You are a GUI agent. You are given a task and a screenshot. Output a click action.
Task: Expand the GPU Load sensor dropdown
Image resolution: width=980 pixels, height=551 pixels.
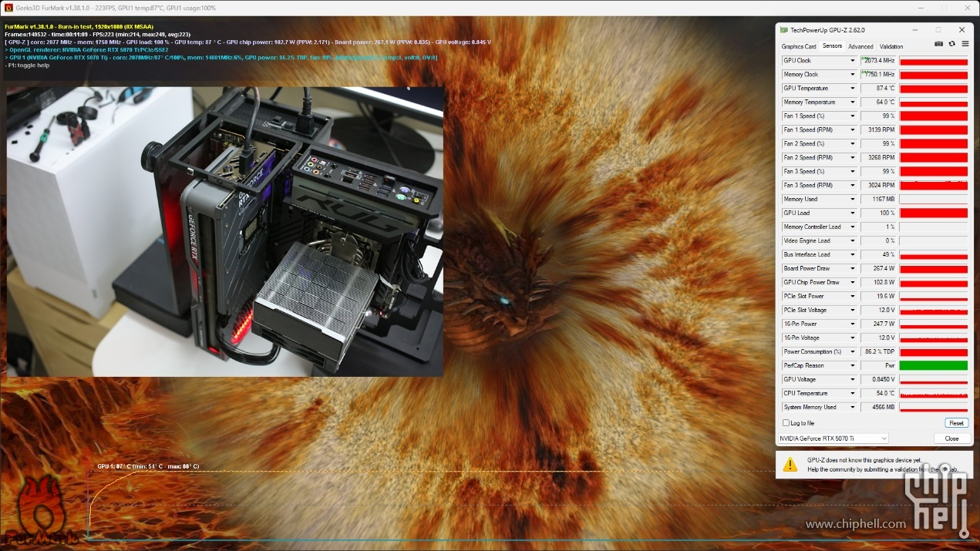pos(852,213)
